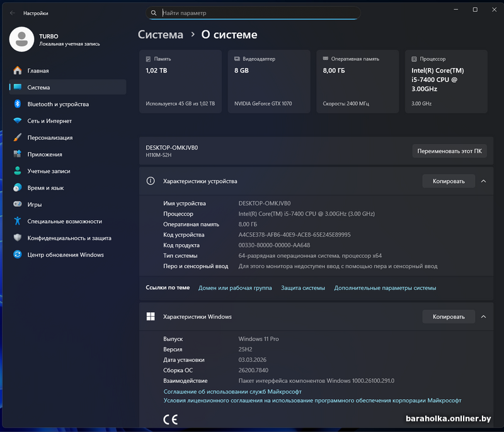This screenshot has height=432, width=504.
Task: Click the Переименовать этот ПК button
Action: click(449, 151)
